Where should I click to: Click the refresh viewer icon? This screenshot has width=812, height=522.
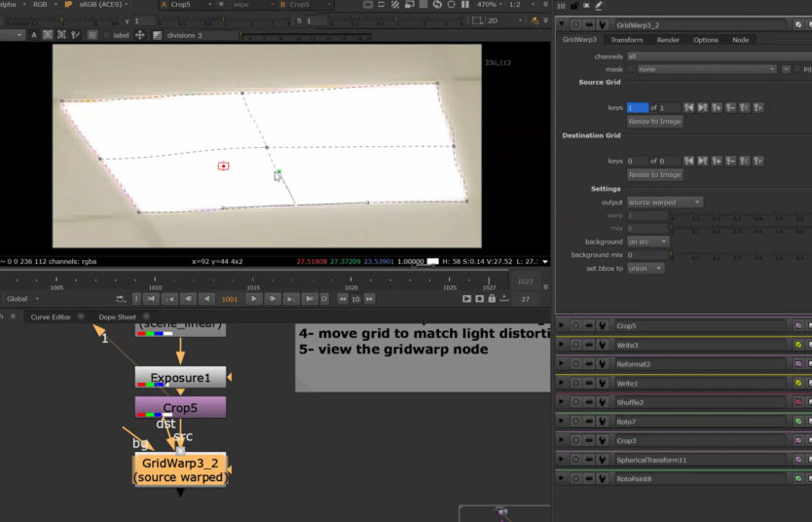[x=437, y=5]
